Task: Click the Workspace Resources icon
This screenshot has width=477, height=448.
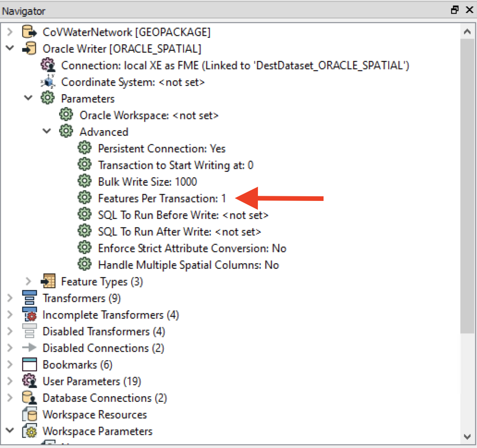Action: pos(30,414)
